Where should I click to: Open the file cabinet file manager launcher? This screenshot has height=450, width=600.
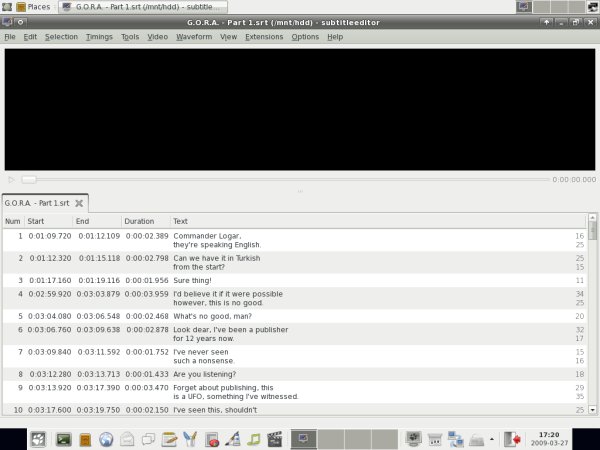click(85, 439)
